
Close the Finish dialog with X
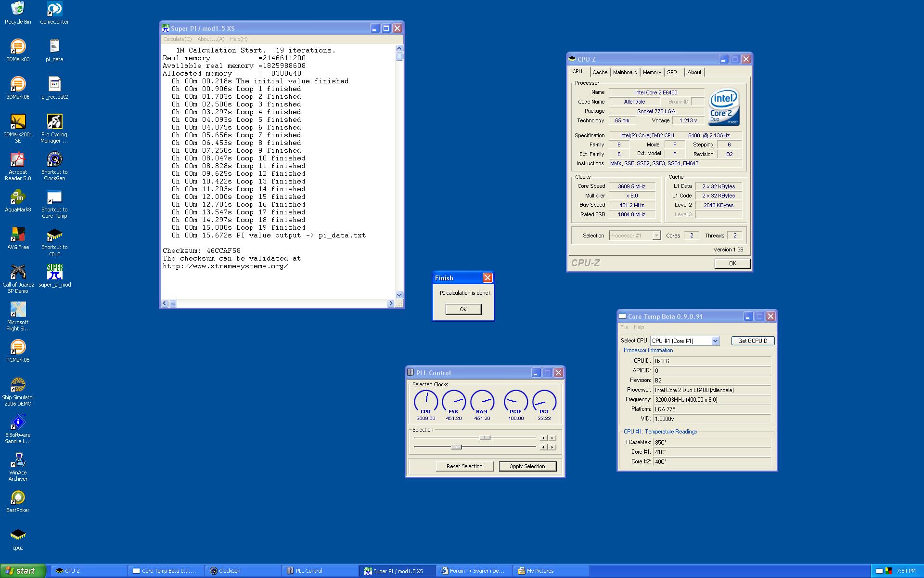point(488,277)
